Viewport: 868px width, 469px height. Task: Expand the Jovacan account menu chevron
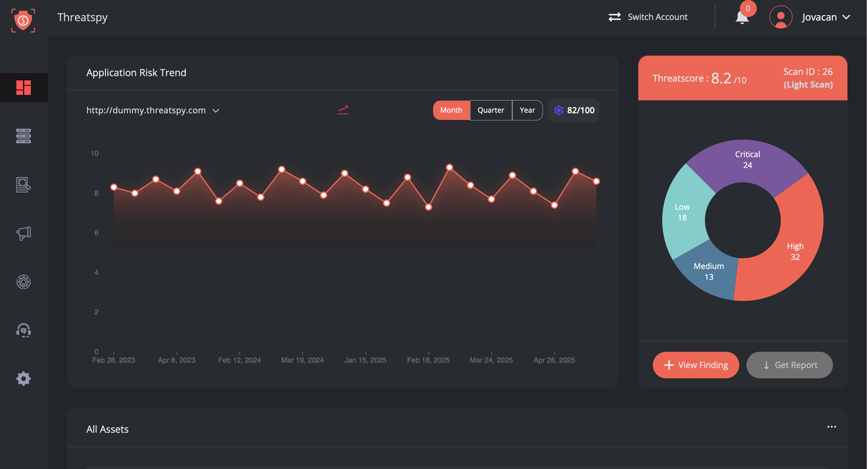tap(847, 17)
